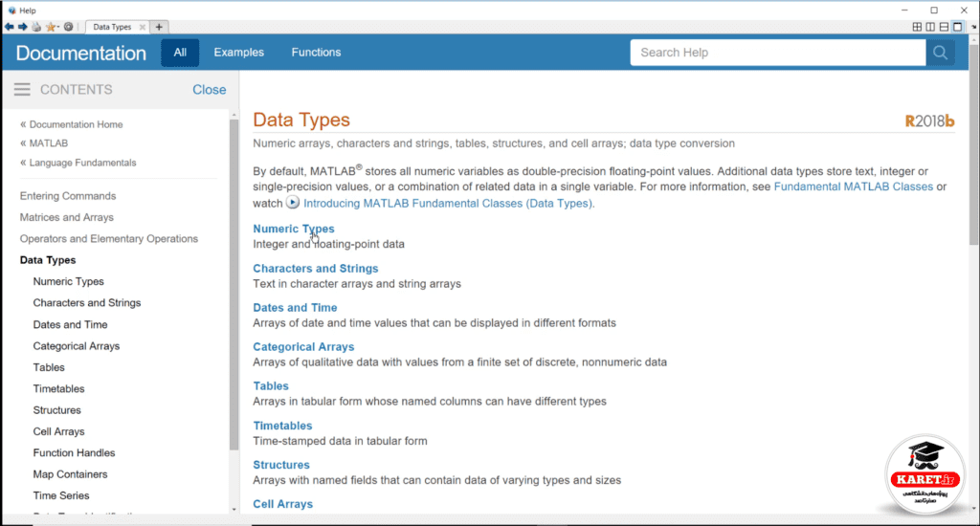The width and height of the screenshot is (980, 526).
Task: Play the intro video via the play icon
Action: [x=293, y=203]
